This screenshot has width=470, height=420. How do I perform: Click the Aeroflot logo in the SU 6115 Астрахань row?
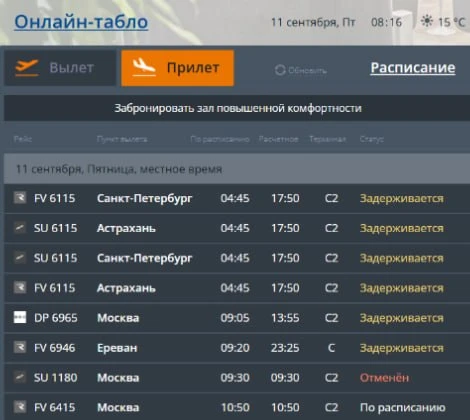coord(20,228)
